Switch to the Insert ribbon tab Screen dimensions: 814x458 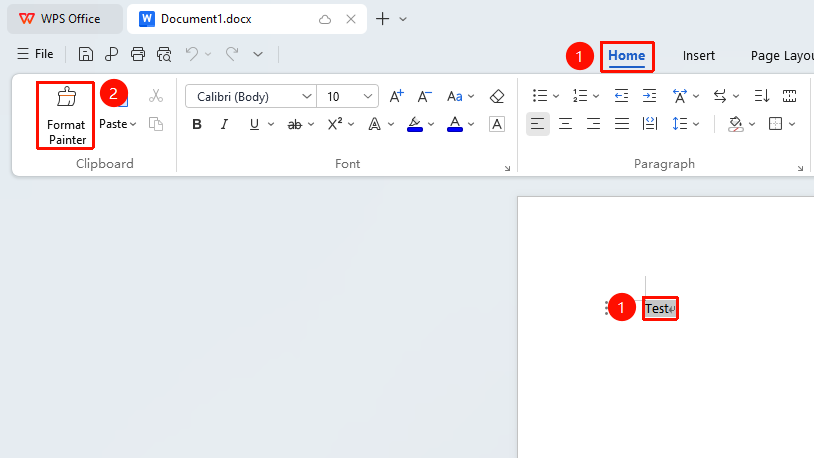pyautogui.click(x=698, y=56)
